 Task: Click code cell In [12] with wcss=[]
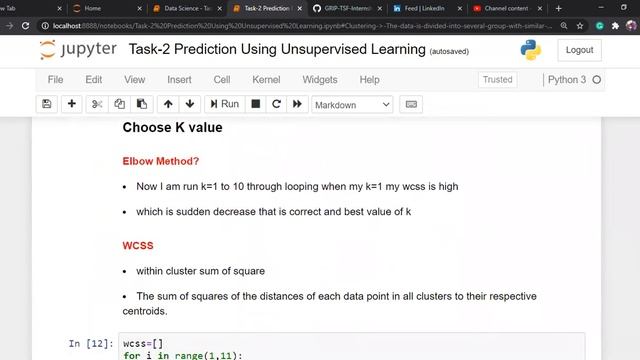[x=352, y=347]
